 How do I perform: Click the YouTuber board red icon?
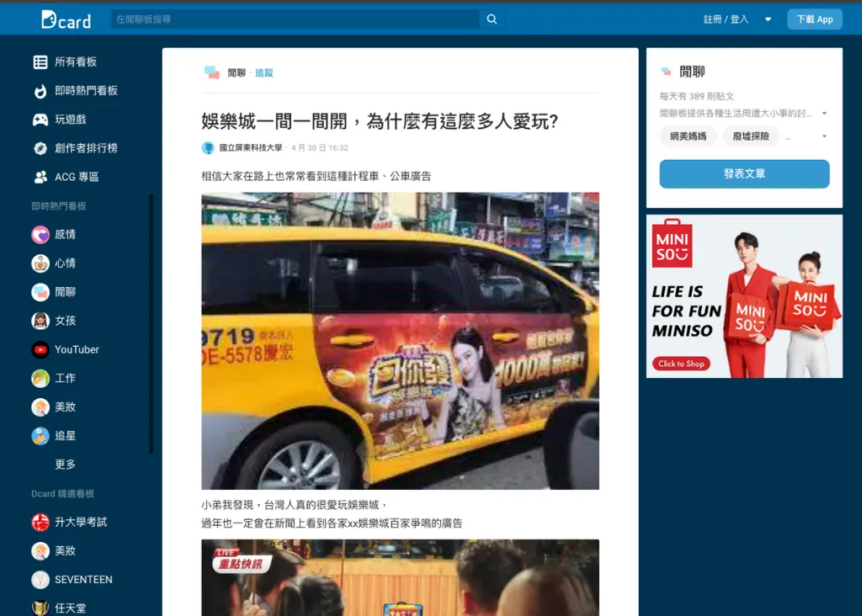point(40,349)
